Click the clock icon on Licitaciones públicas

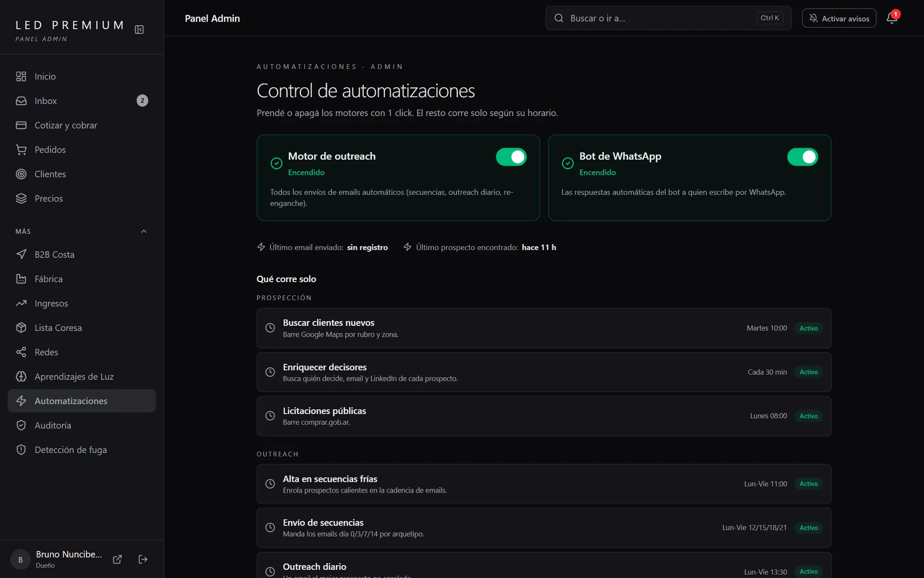[x=270, y=416]
